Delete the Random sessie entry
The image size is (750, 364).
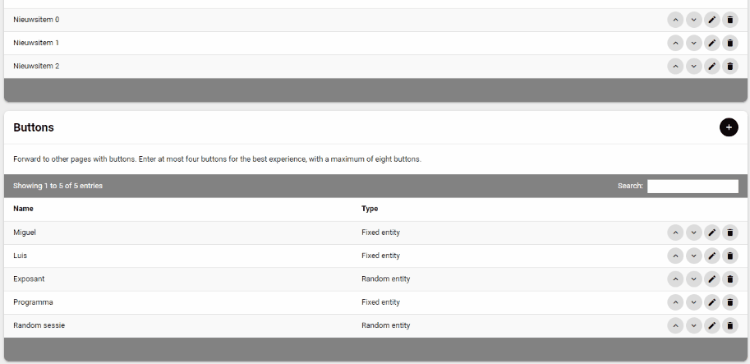(730, 326)
